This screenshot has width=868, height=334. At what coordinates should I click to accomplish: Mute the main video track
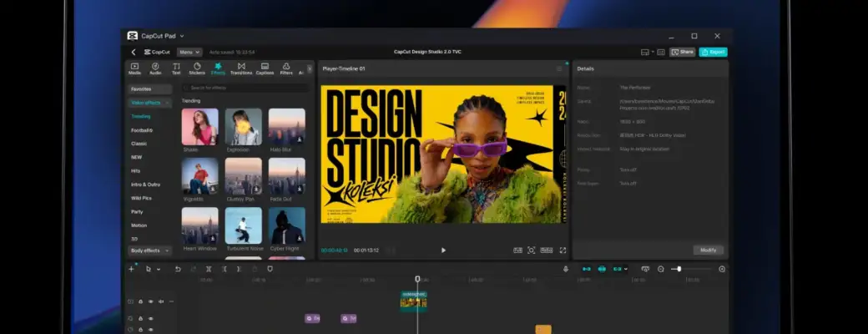[161, 302]
